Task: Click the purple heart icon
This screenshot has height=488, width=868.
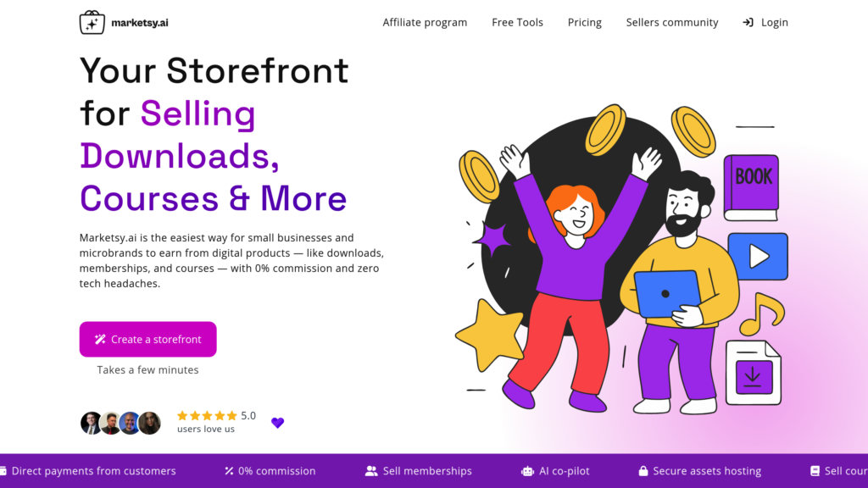Action: (x=277, y=423)
